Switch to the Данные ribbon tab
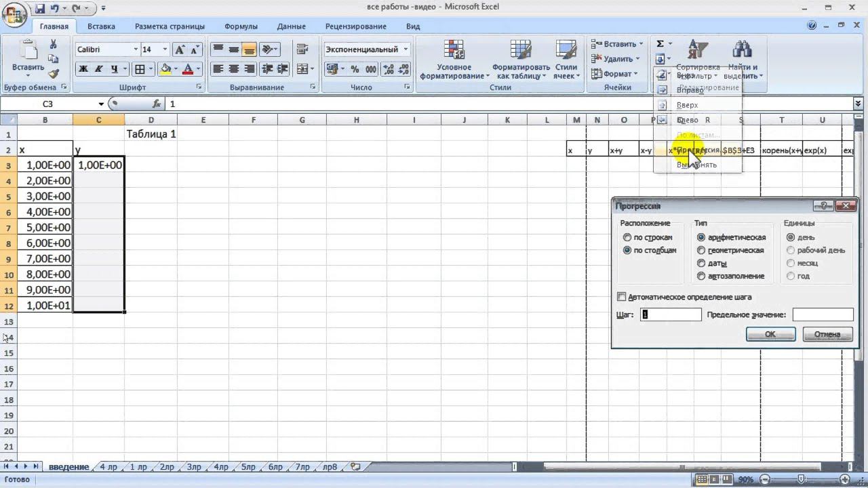The image size is (868, 488). pos(291,26)
